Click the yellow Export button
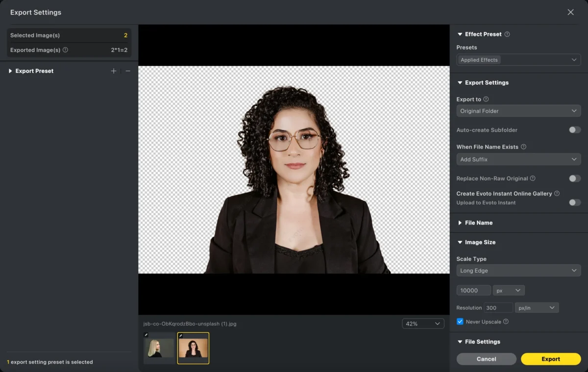This screenshot has width=588, height=372. (x=550, y=359)
